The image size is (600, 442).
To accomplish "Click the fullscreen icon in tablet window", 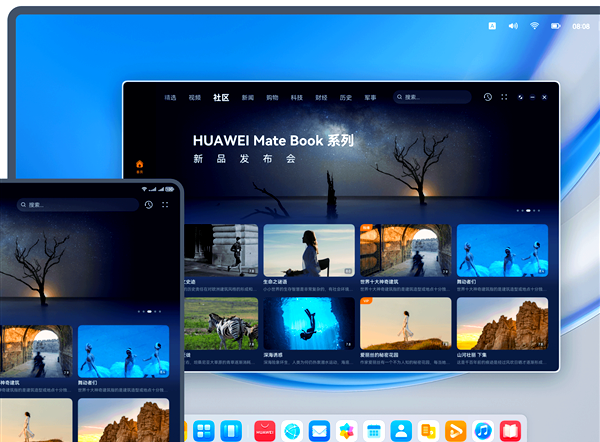I will [x=165, y=205].
